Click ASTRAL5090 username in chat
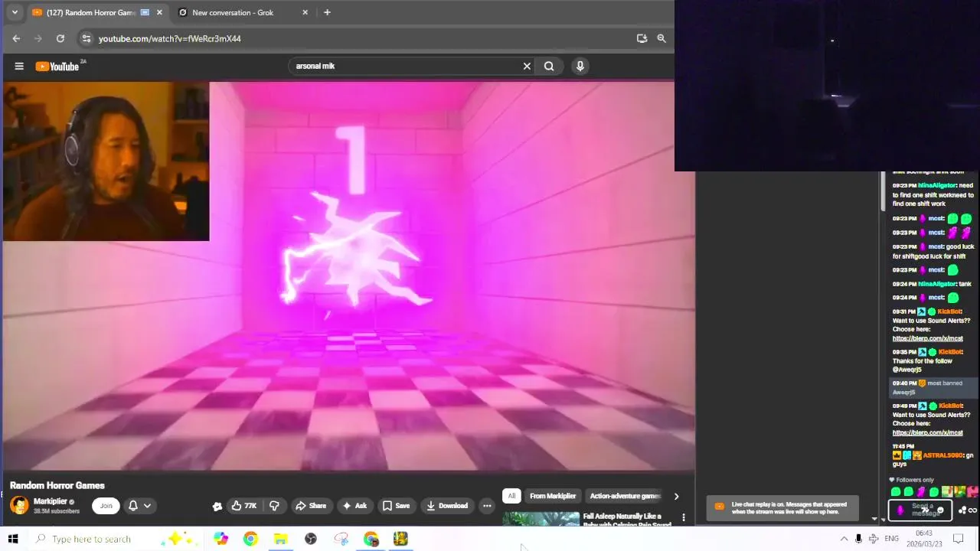The width and height of the screenshot is (980, 551). tap(942, 455)
